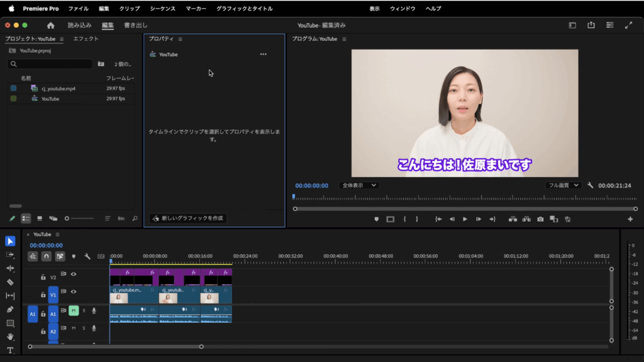Choose the Type tool
Viewport: 644px width, 362px height.
(x=10, y=350)
